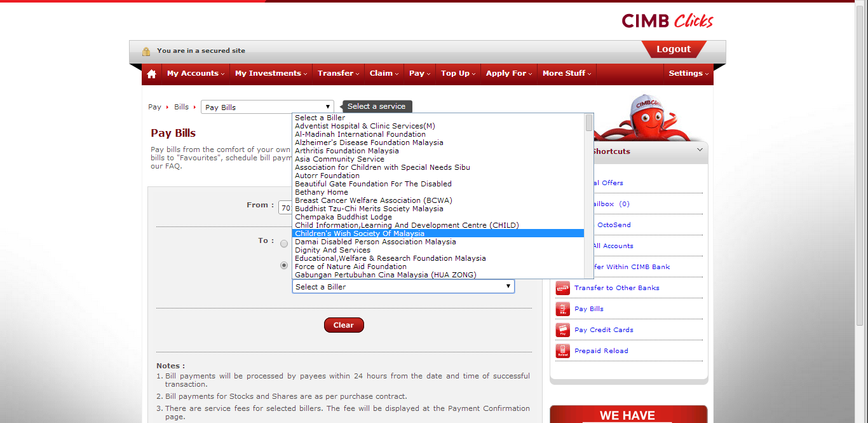
Task: Click the Logout button
Action: coord(674,50)
